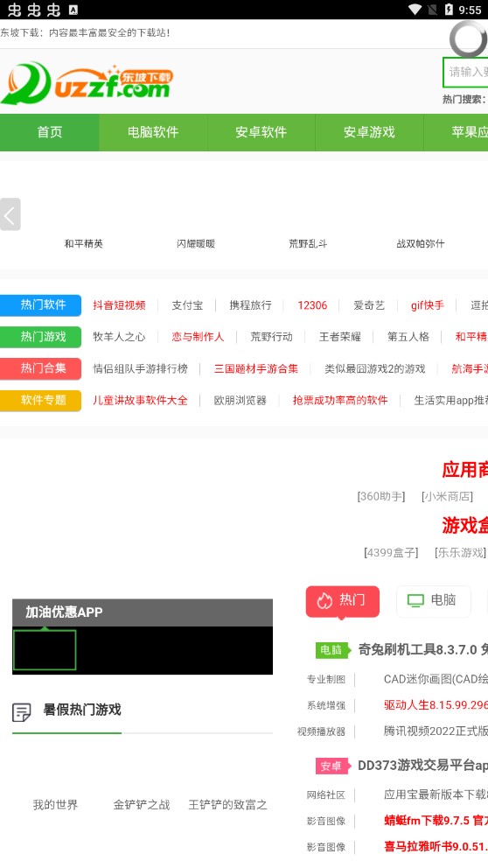Click the green-outlined thumbnail under 加油优惠APP

pyautogui.click(x=45, y=650)
